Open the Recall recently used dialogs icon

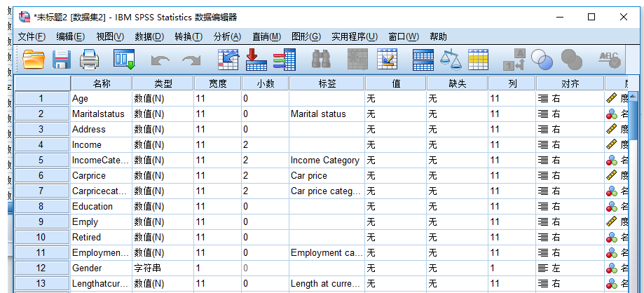(x=124, y=59)
